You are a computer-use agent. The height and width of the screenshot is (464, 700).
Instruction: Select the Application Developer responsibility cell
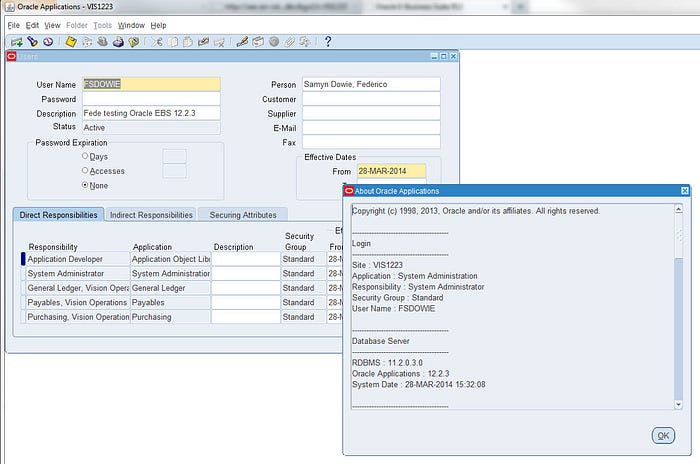point(78,259)
